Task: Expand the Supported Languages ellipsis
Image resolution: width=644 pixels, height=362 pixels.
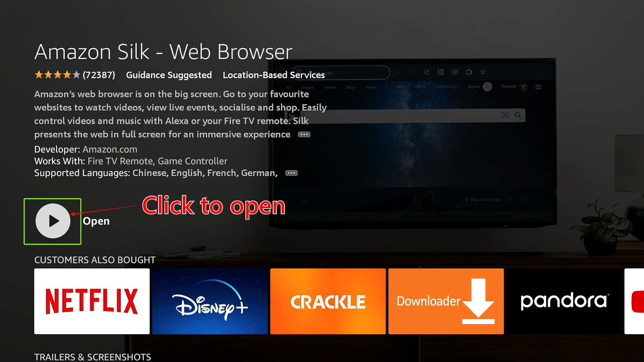Action: 291,173
